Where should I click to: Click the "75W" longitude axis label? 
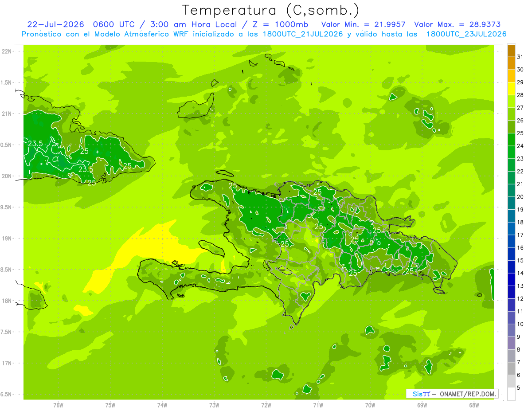tap(110, 405)
